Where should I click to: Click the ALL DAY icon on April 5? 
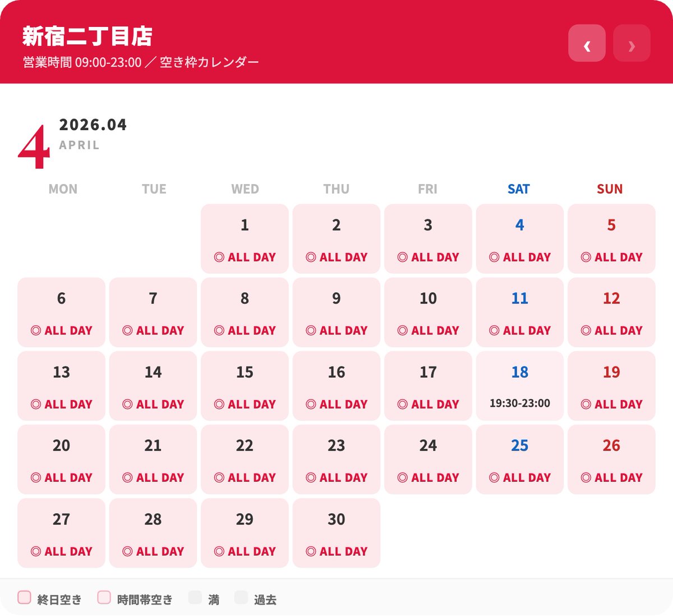tap(586, 257)
